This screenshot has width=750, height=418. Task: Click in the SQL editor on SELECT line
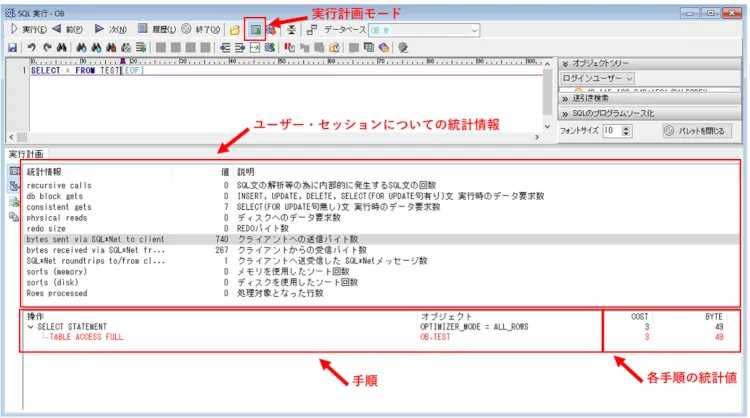(286, 71)
